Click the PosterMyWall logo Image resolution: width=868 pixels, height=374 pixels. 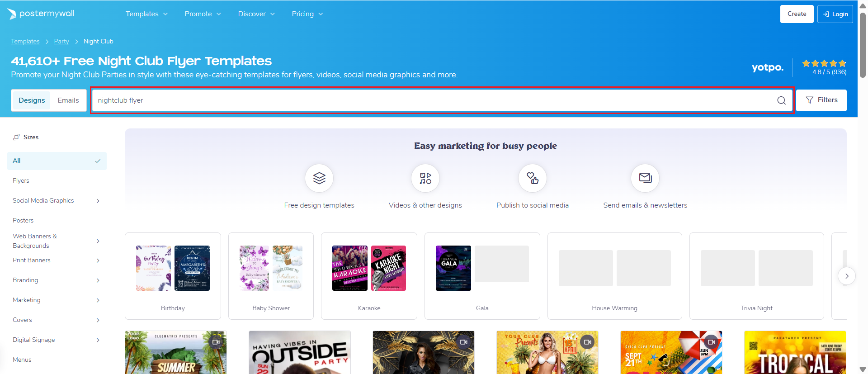tap(41, 14)
